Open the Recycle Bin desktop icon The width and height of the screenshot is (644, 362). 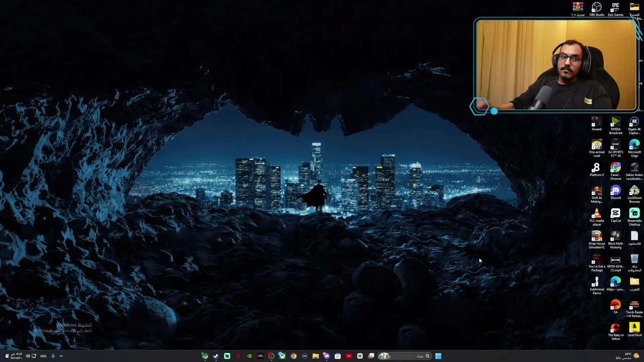coord(634,263)
